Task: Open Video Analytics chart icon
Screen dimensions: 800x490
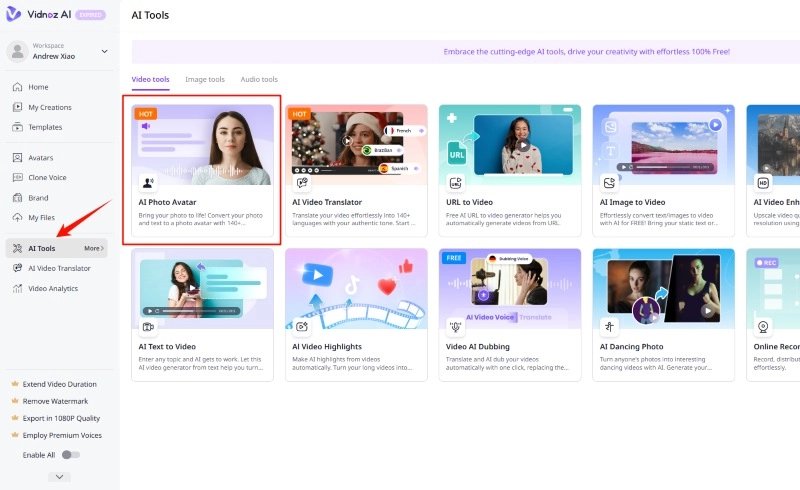Action: tap(18, 288)
